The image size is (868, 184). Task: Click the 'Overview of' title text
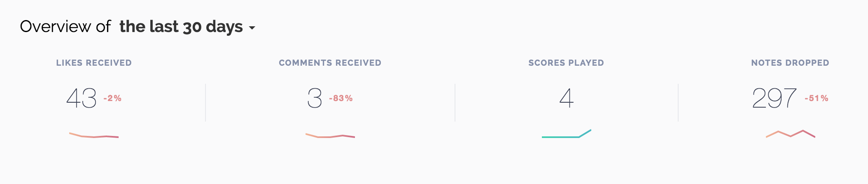pyautogui.click(x=65, y=27)
